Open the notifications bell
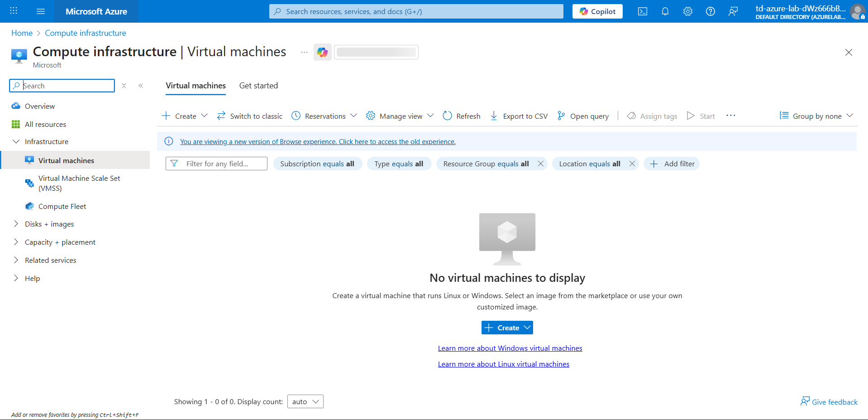 [x=665, y=11]
